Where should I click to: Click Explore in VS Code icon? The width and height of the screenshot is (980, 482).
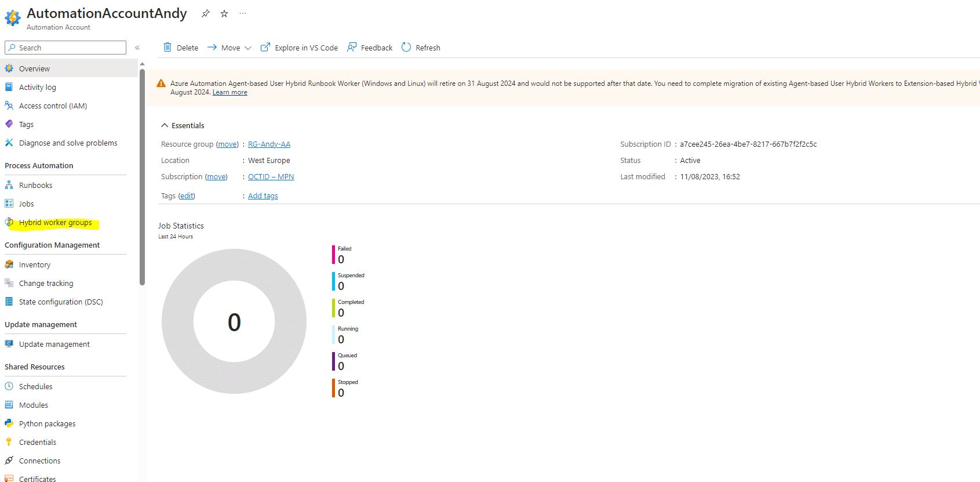(265, 48)
